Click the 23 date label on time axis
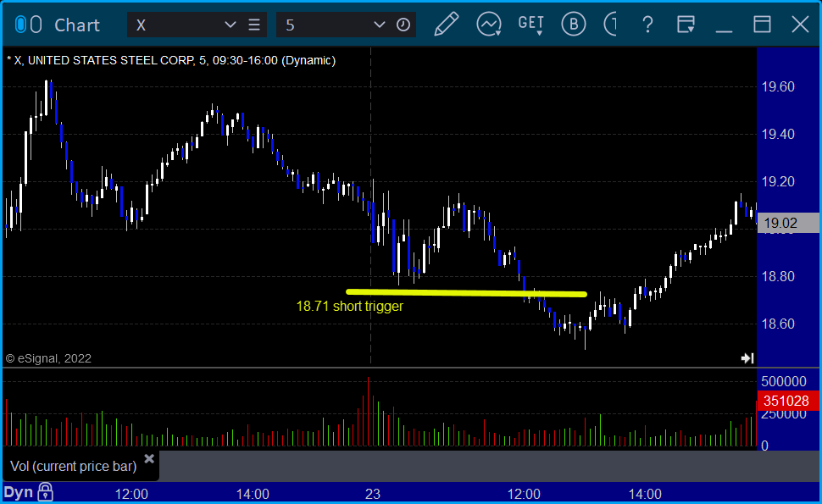The width and height of the screenshot is (822, 504). (372, 494)
